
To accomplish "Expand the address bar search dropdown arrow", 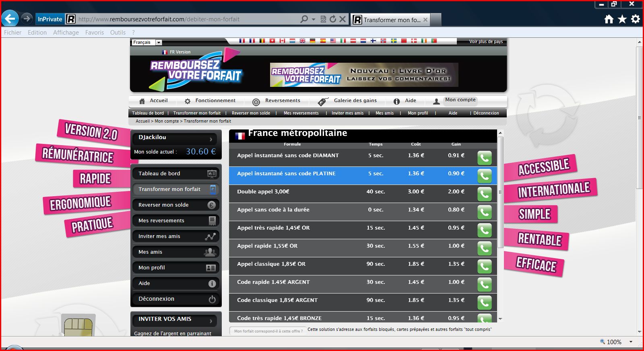I will point(314,19).
